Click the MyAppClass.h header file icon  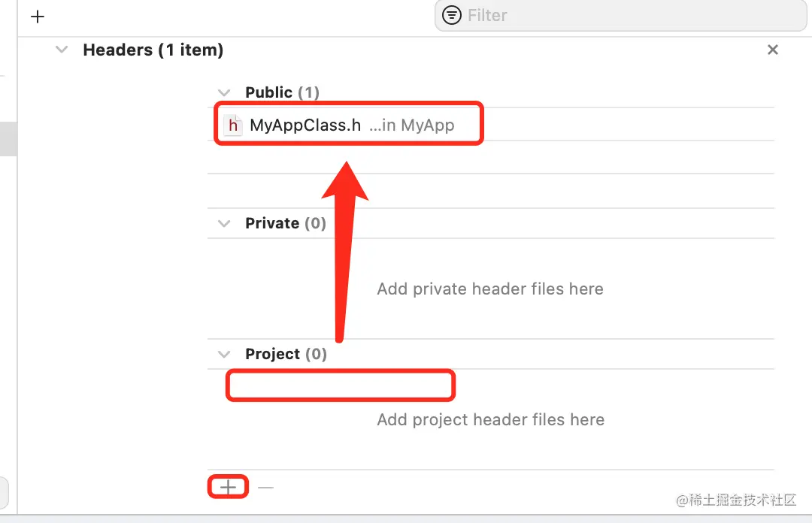pos(234,125)
